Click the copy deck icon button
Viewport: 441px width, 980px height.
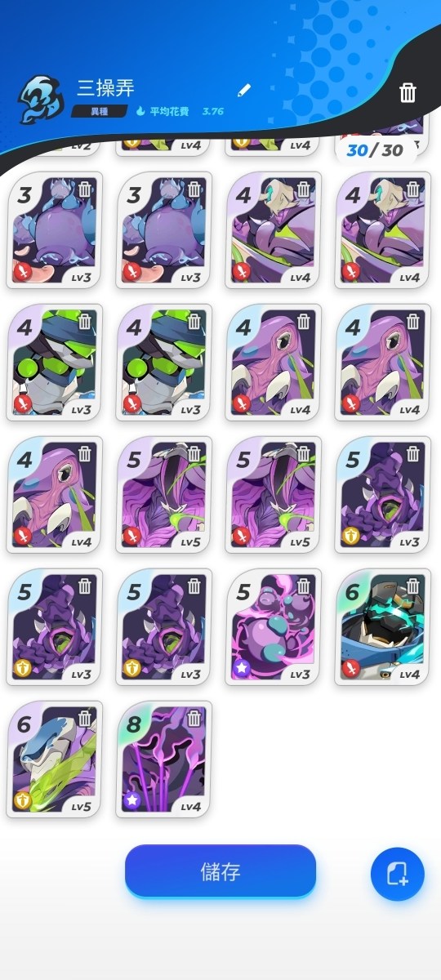click(397, 875)
